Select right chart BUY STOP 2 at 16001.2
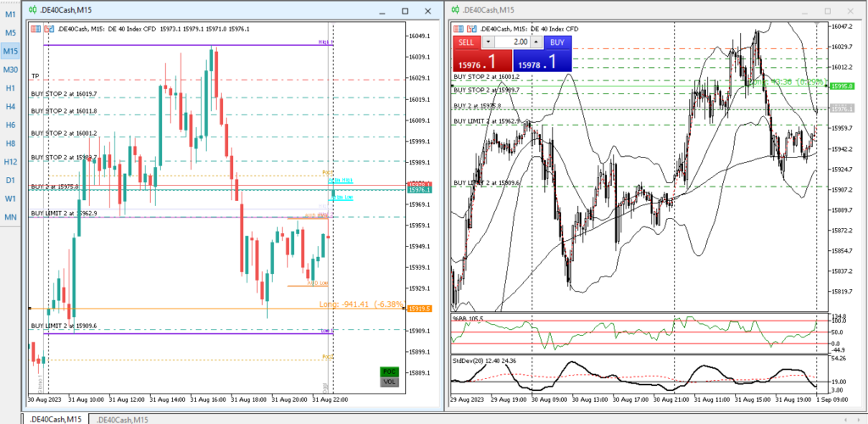Viewport: 868px width, 424px height. tap(487, 76)
